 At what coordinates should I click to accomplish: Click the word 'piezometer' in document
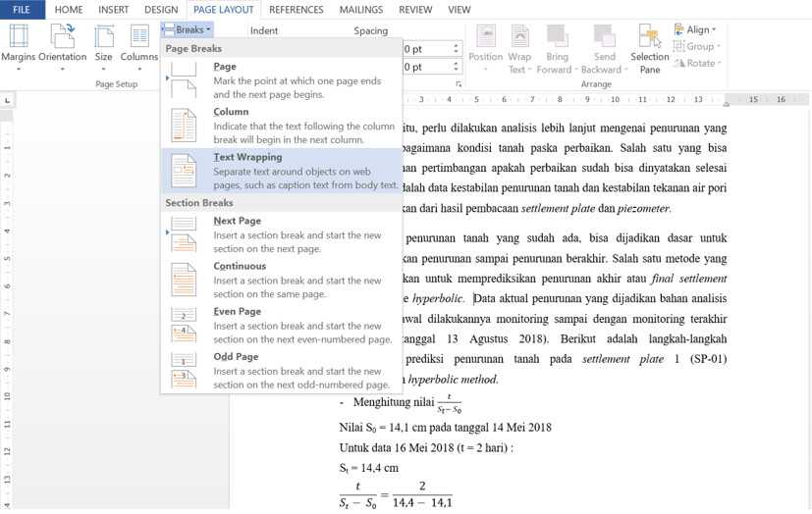644,208
